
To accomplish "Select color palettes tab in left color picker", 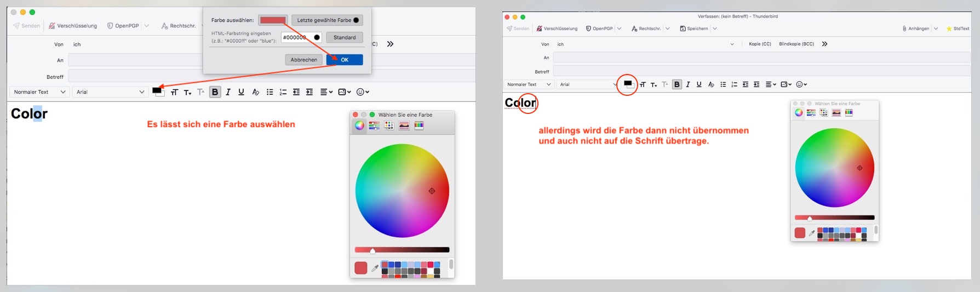I will [x=389, y=125].
